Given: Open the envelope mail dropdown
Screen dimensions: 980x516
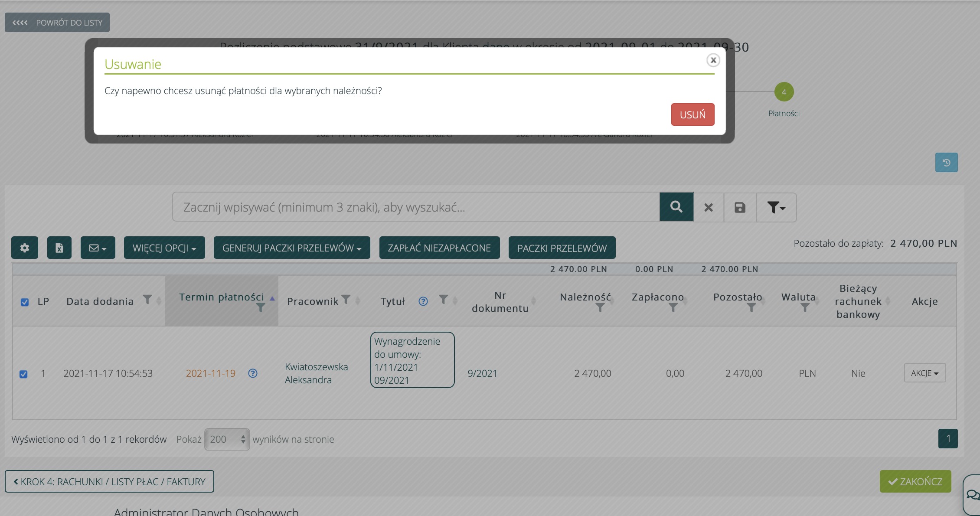Looking at the screenshot, I should pos(98,248).
